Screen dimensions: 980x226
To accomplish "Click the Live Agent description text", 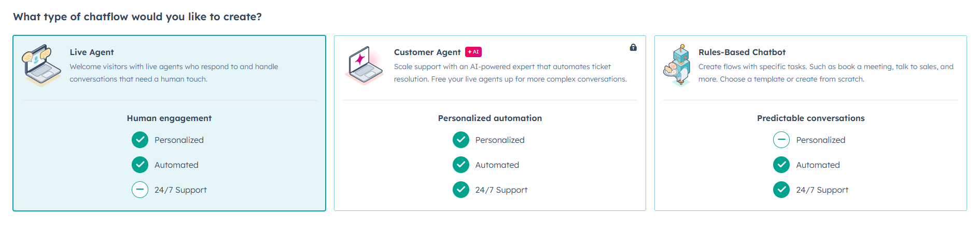I will pos(174,73).
